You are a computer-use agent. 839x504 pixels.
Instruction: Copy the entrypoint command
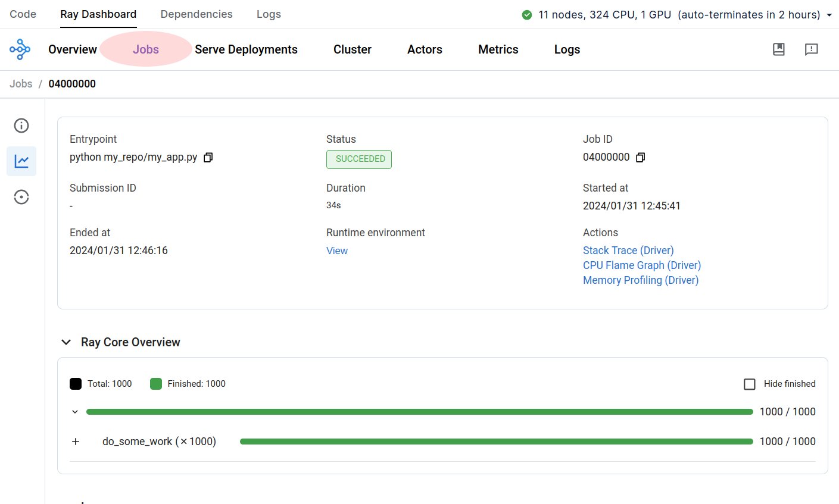[x=208, y=158]
